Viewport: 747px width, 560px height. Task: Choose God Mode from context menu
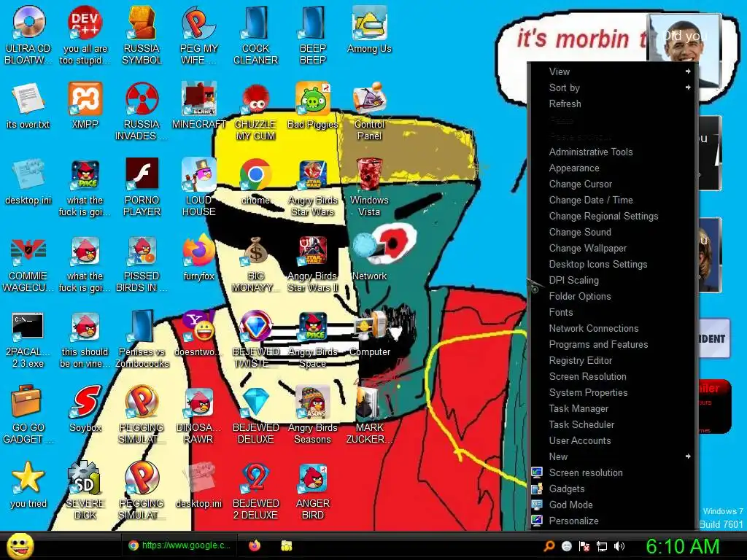coord(614,505)
